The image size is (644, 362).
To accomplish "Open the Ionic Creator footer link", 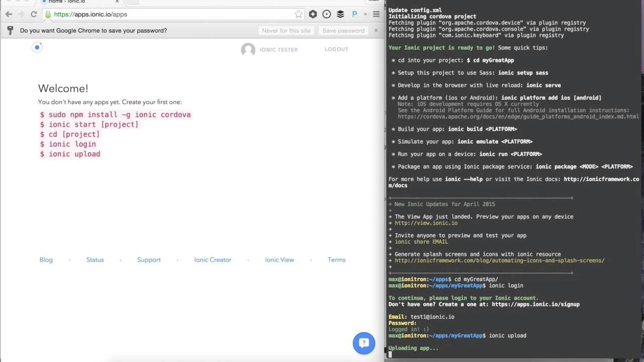I will (213, 260).
